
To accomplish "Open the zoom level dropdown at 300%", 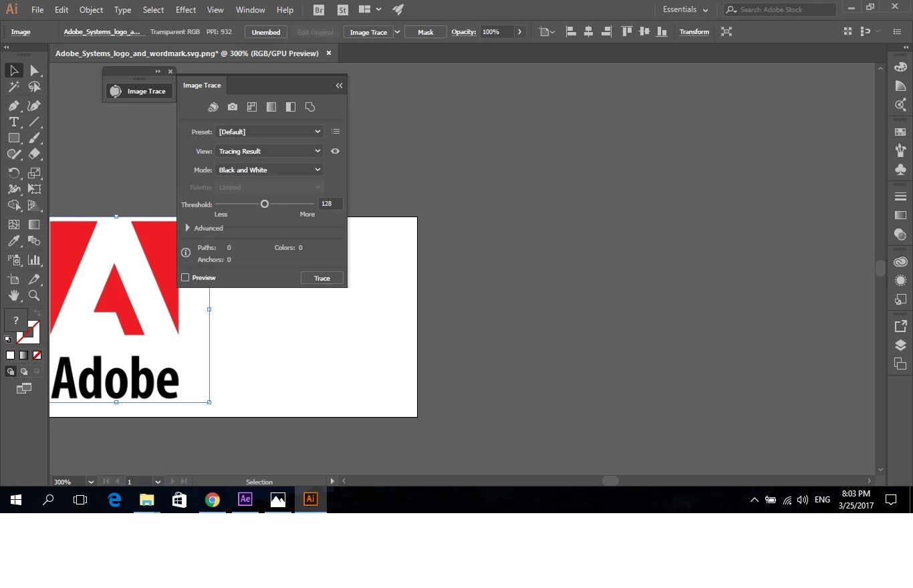I will (91, 482).
